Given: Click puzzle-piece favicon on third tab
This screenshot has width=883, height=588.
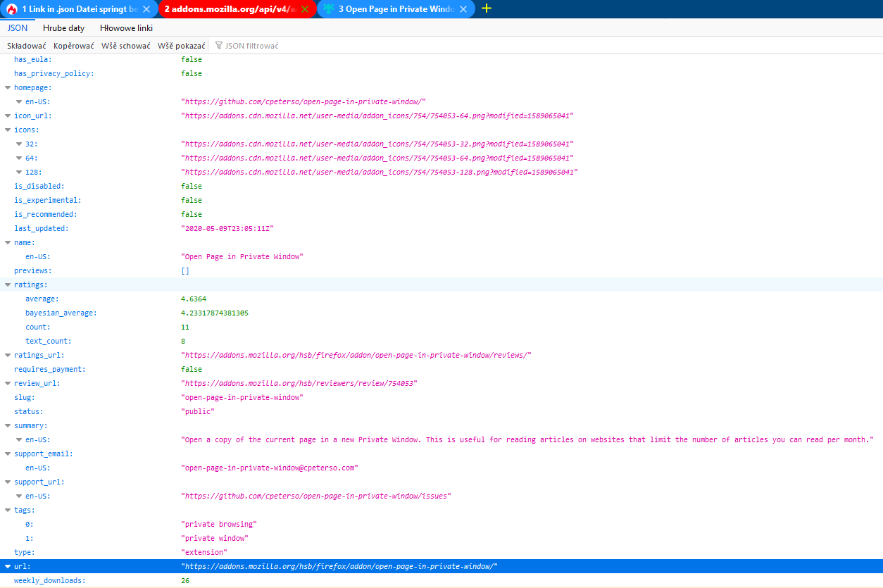Looking at the screenshot, I should [x=329, y=9].
